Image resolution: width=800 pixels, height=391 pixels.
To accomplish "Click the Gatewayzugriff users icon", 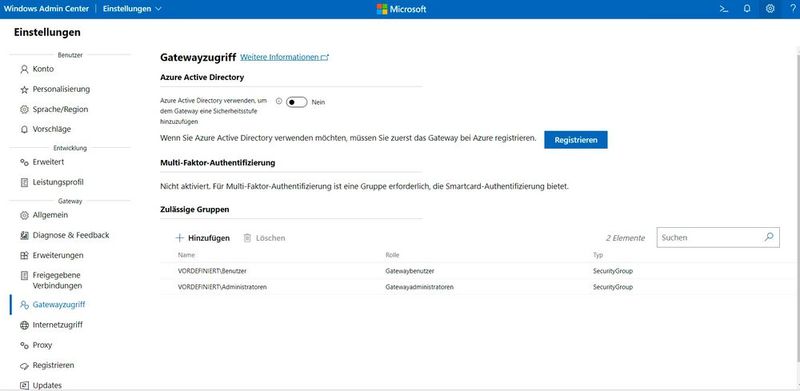I will [x=24, y=305].
